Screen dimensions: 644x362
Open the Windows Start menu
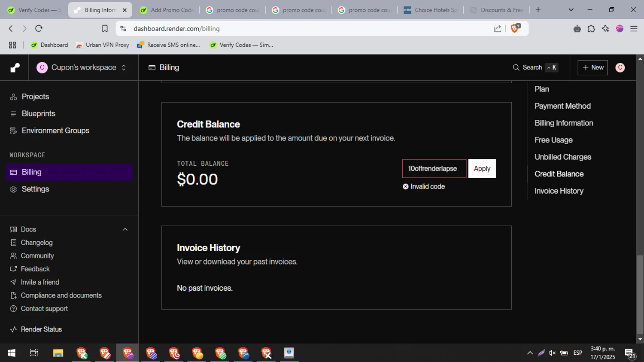click(x=12, y=353)
